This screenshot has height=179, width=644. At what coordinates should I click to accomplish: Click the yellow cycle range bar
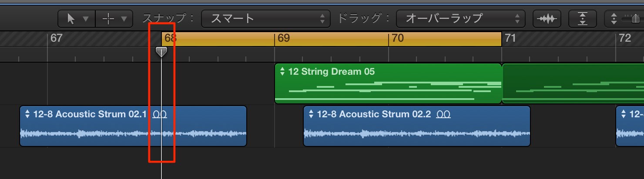click(332, 39)
